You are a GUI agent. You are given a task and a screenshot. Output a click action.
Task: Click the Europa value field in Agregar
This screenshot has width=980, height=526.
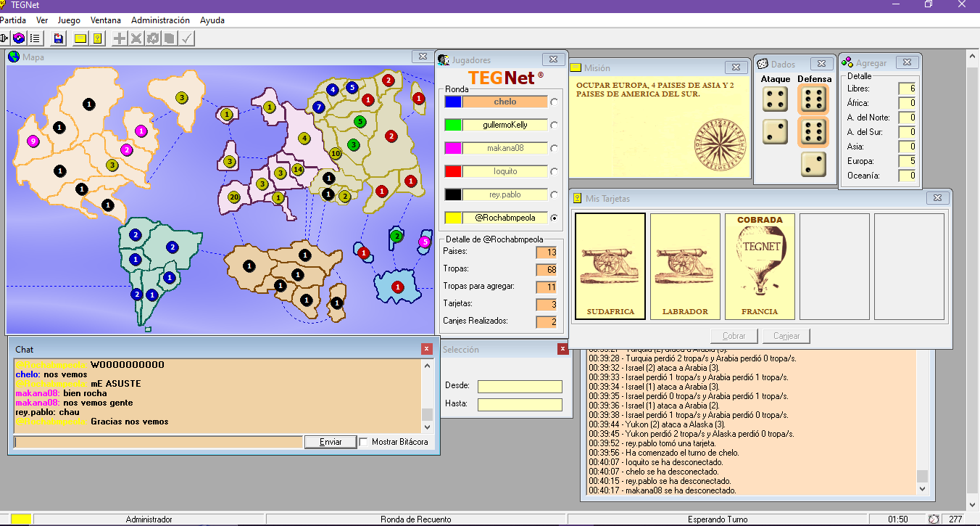tap(907, 161)
